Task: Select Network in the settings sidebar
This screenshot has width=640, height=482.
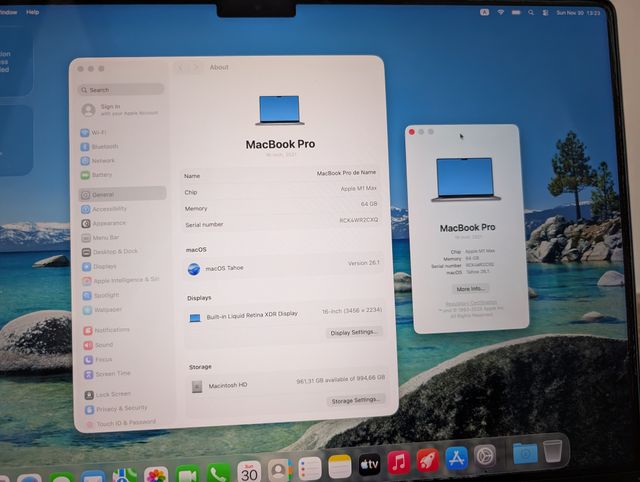Action: pyautogui.click(x=98, y=161)
